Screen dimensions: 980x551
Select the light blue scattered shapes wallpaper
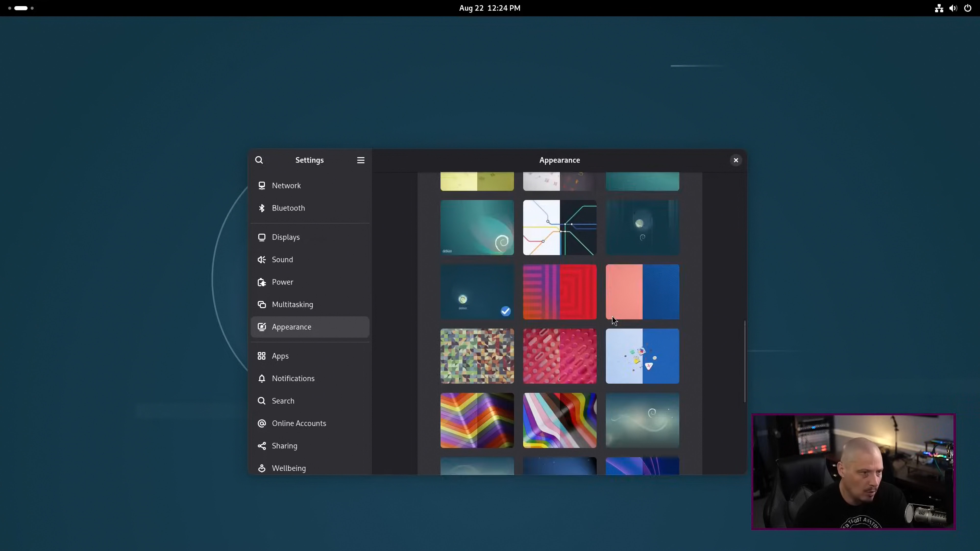pos(642,356)
